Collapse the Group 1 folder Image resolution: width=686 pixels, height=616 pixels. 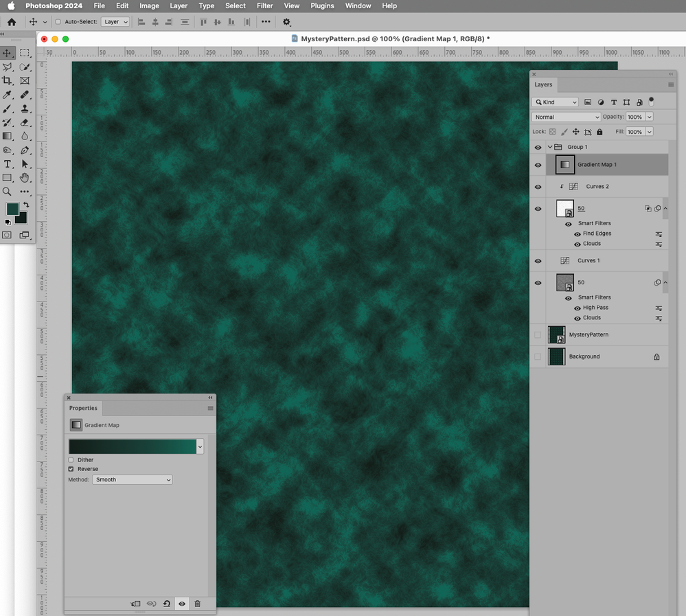click(x=551, y=147)
